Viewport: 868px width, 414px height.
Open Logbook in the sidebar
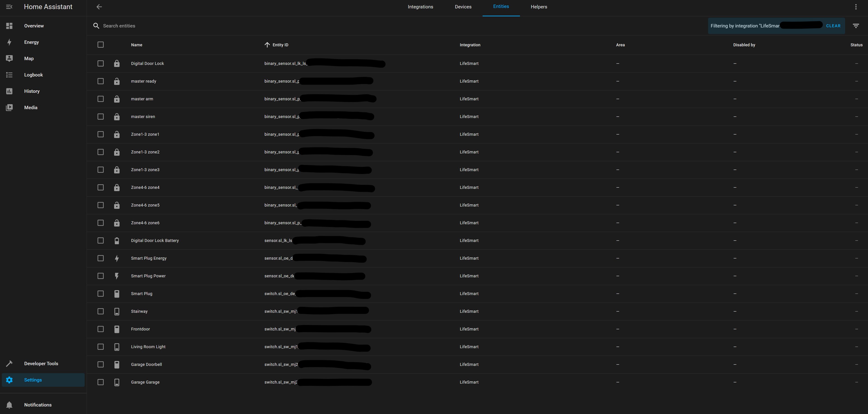click(x=33, y=75)
